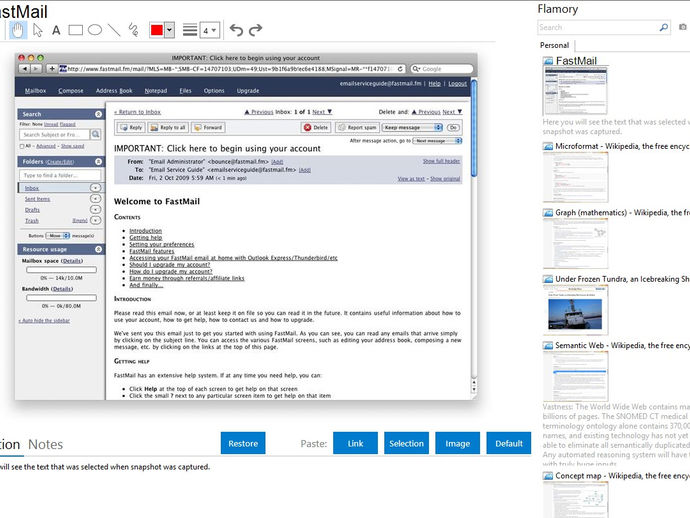Click the Go button

tap(453, 127)
